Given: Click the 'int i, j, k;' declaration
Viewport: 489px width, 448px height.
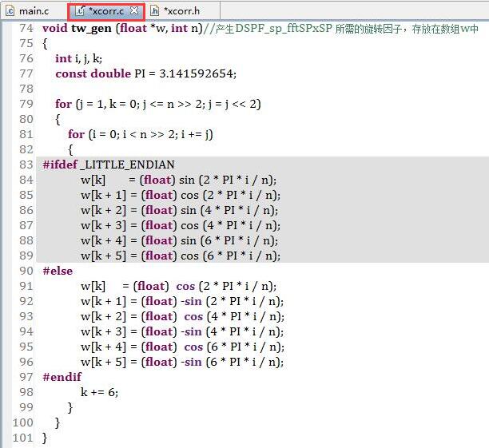Looking at the screenshot, I should (78, 58).
